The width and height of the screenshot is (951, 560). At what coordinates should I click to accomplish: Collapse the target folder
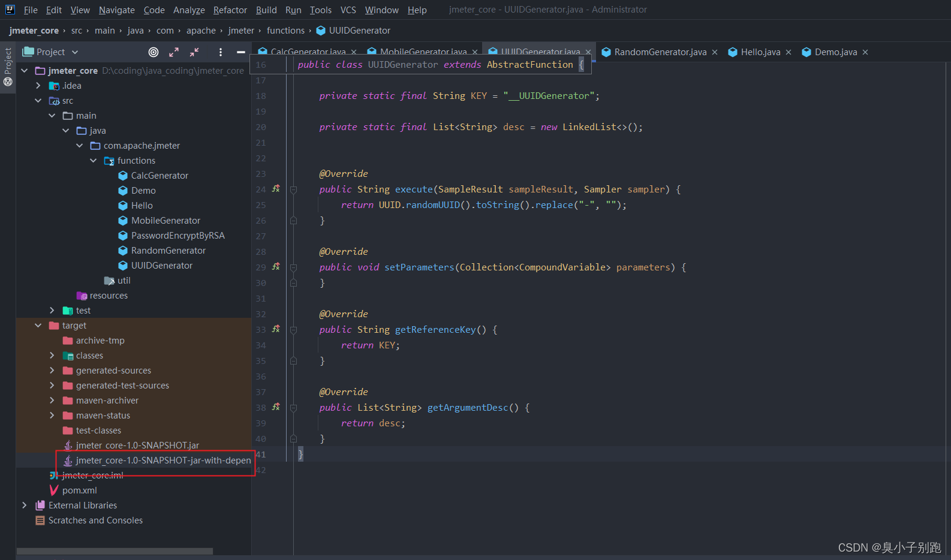click(38, 326)
